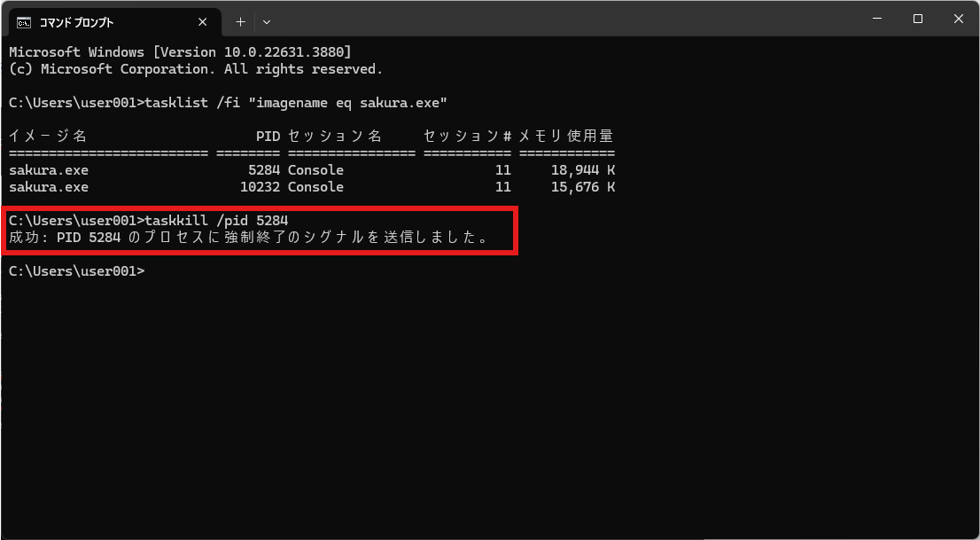
Task: Click the Console session name for PID 5284
Action: (315, 169)
